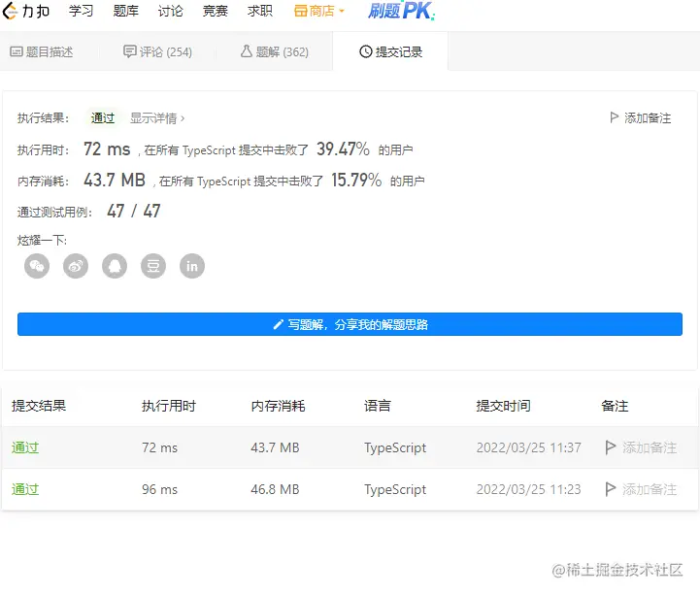Switch to 提交记录 tab

tap(390, 51)
